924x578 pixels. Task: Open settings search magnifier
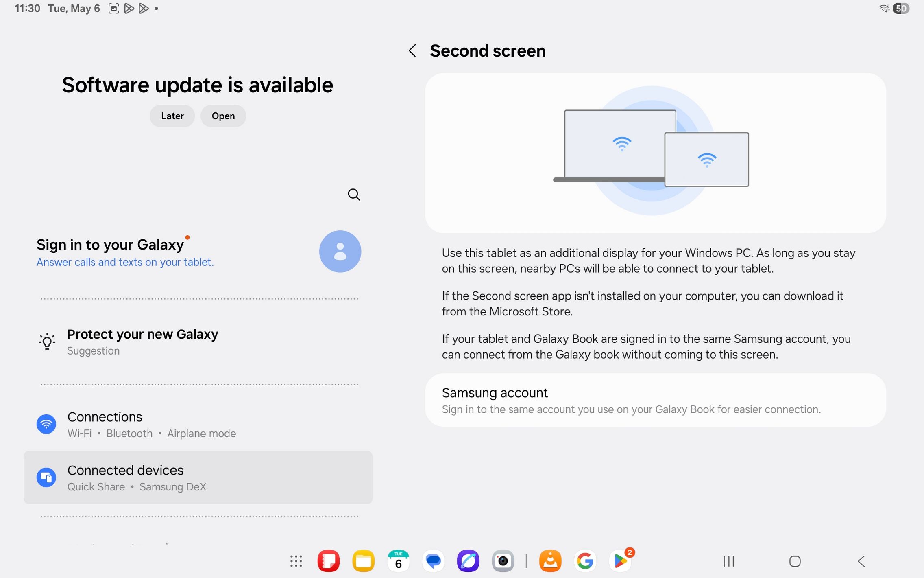pos(354,195)
